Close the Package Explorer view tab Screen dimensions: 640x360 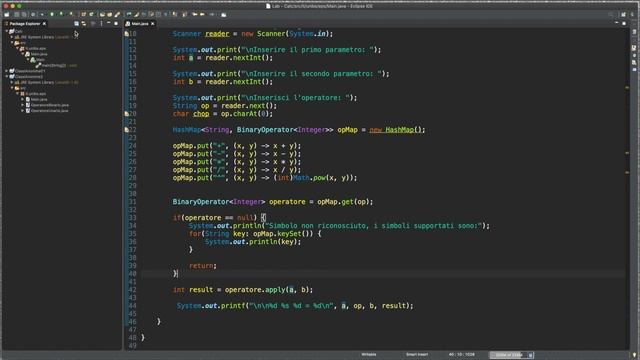point(44,24)
